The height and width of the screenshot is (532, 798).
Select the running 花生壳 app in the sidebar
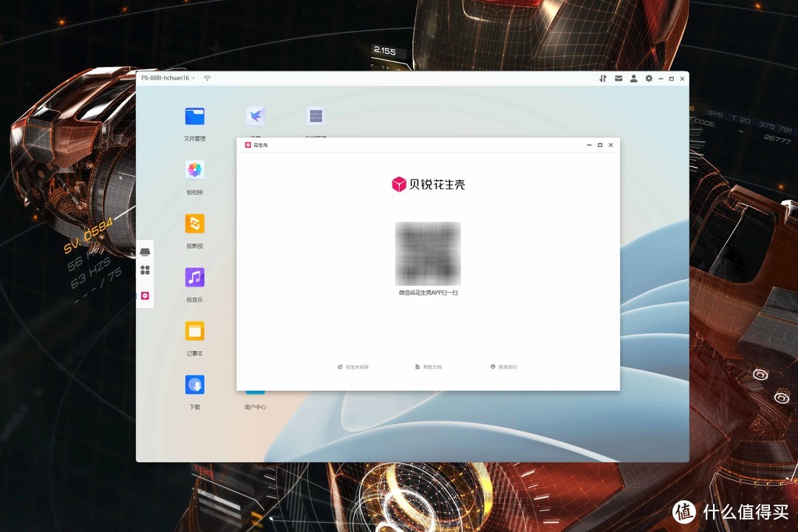tap(145, 296)
